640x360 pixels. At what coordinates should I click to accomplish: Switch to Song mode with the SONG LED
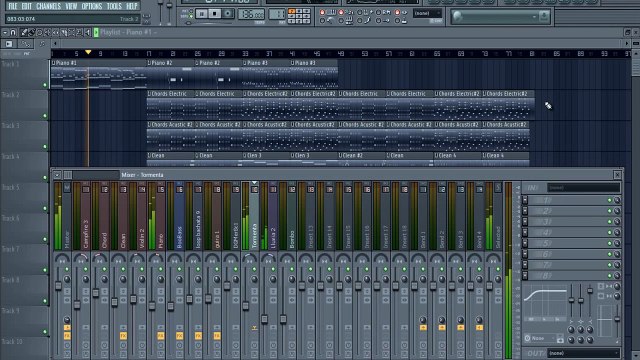[x=191, y=16]
